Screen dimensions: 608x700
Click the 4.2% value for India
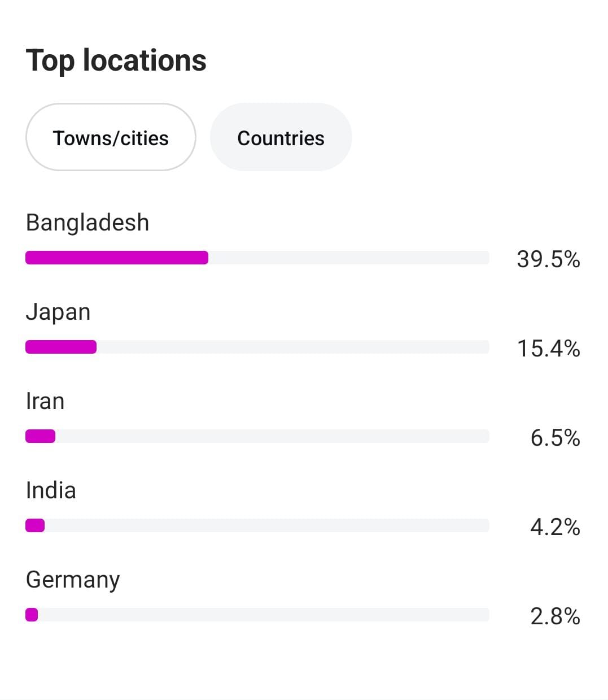pos(555,527)
